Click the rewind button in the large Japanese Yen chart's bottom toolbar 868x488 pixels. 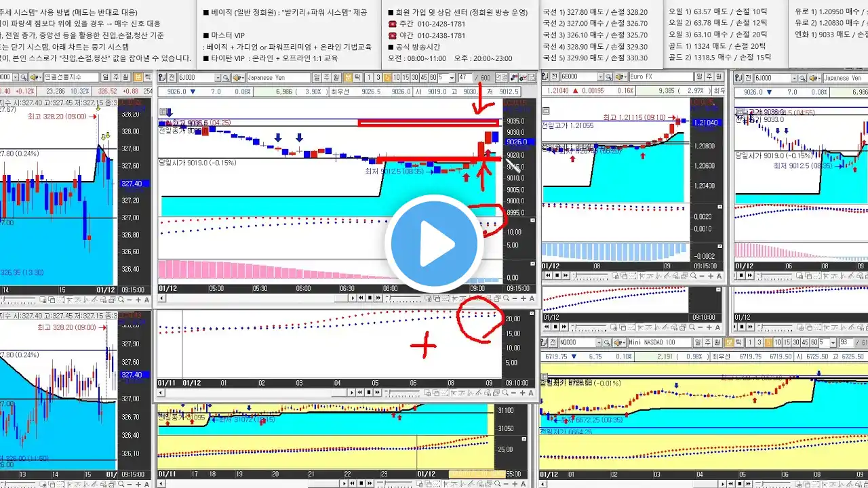point(361,298)
